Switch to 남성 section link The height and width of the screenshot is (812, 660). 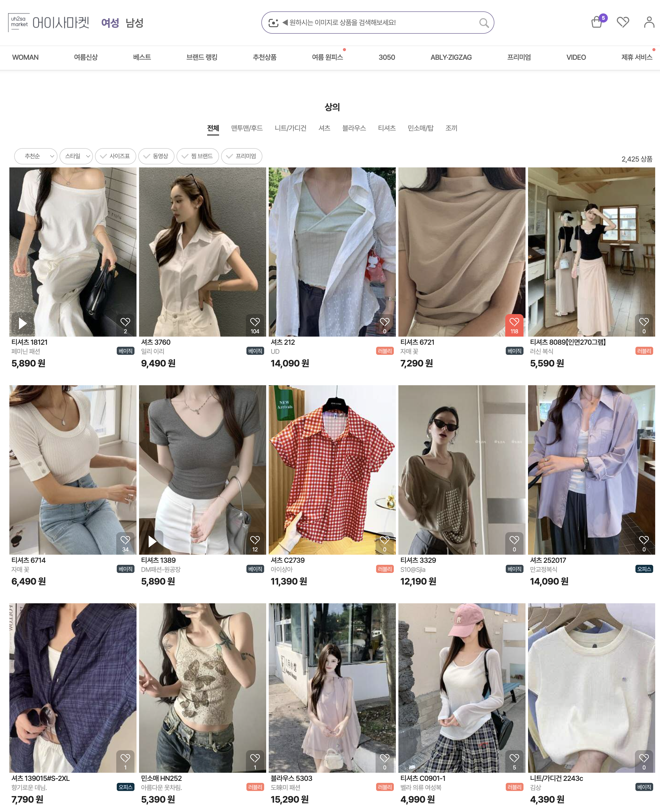[x=134, y=23]
